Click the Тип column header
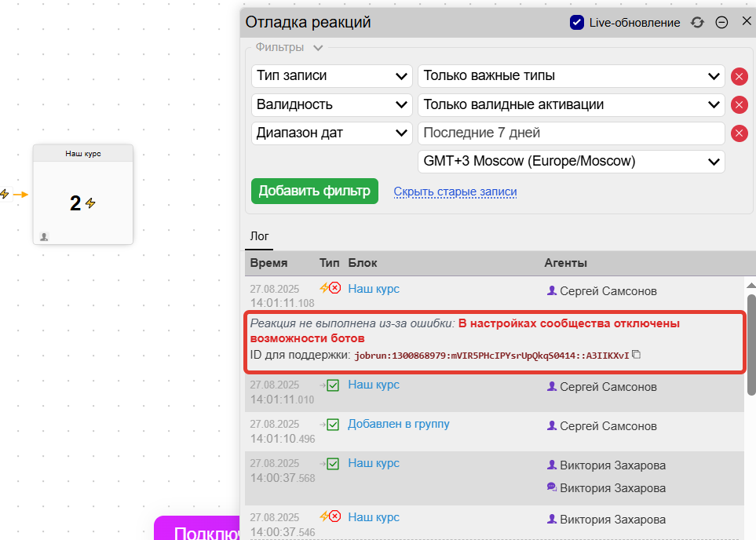This screenshot has width=756, height=540. tap(329, 263)
